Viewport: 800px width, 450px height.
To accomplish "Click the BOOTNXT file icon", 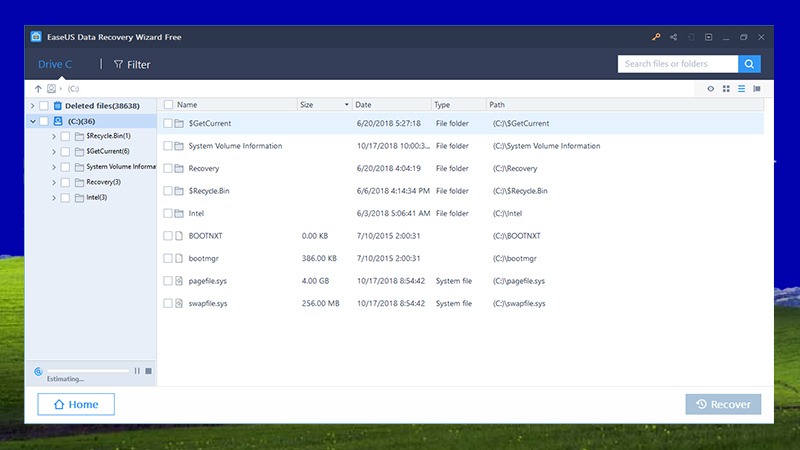I will [179, 236].
